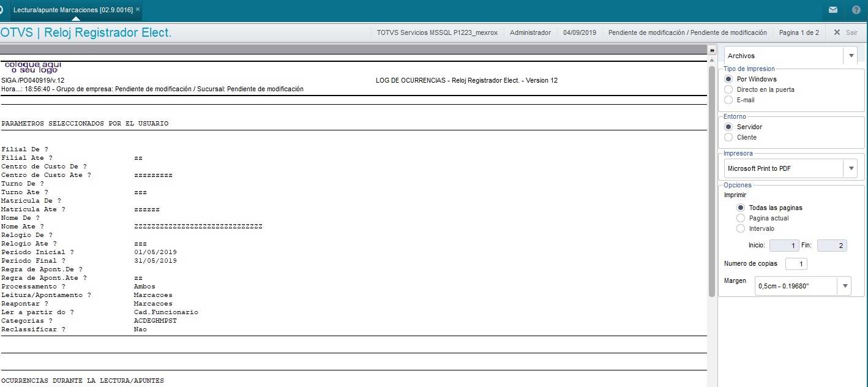Close the Lectura/apunte Marcaciones tab

point(138,9)
